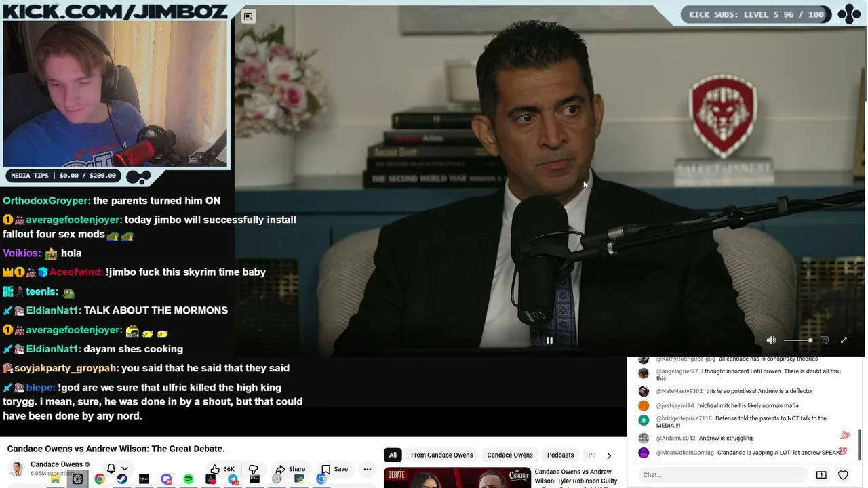The height and width of the screenshot is (488, 868).
Task: Click the purple avatar of @MeatCobainGaming
Action: 644,452
